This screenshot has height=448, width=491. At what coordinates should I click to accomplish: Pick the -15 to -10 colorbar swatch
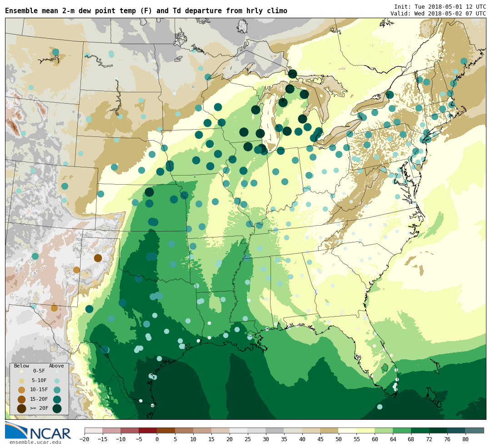tap(112, 431)
